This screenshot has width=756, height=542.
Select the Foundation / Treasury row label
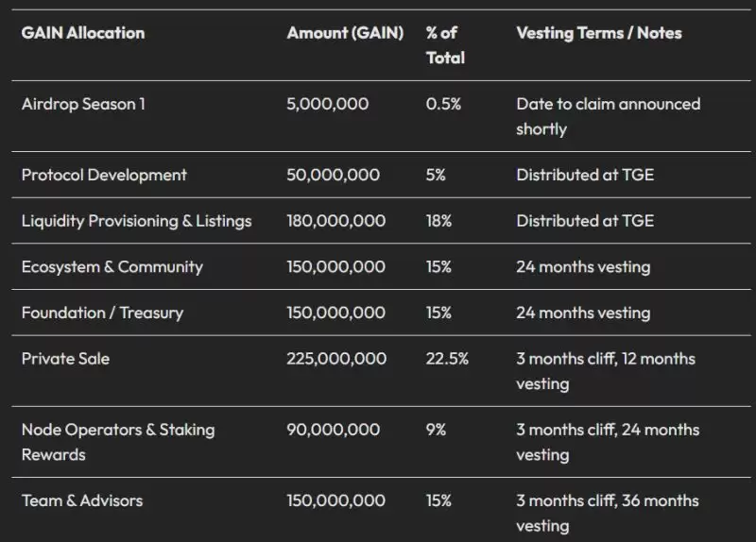(x=102, y=313)
